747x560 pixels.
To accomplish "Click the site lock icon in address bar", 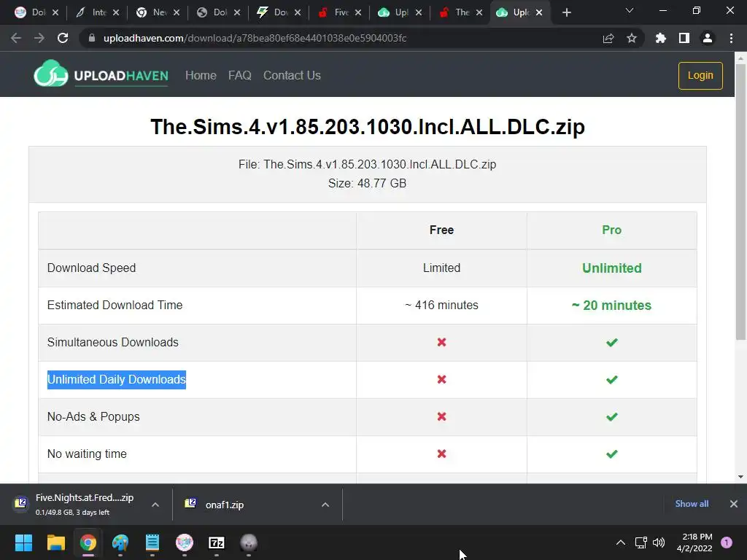I will (x=92, y=38).
